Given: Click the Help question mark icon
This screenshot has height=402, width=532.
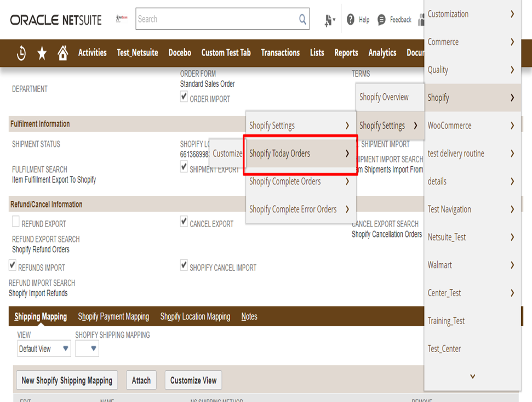Looking at the screenshot, I should point(351,20).
